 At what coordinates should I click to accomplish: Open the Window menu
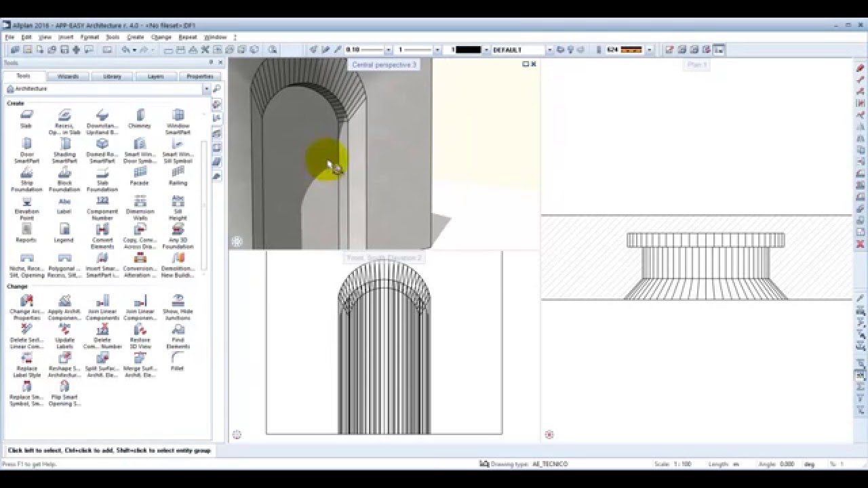[x=215, y=37]
